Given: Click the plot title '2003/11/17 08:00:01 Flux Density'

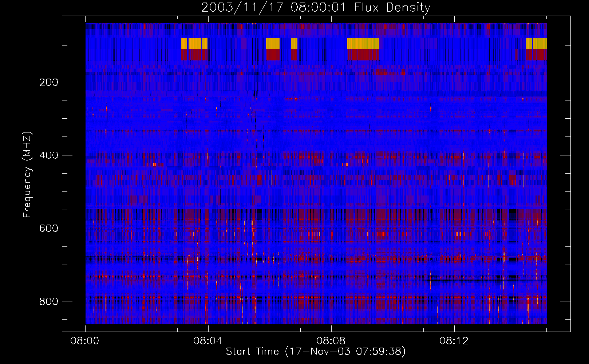Looking at the screenshot, I should [316, 7].
